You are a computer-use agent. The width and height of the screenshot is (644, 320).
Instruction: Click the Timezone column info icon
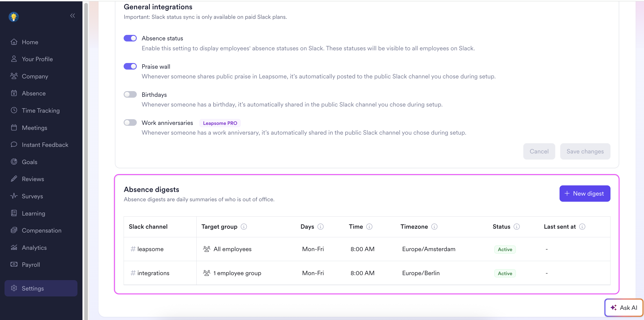[x=434, y=226]
